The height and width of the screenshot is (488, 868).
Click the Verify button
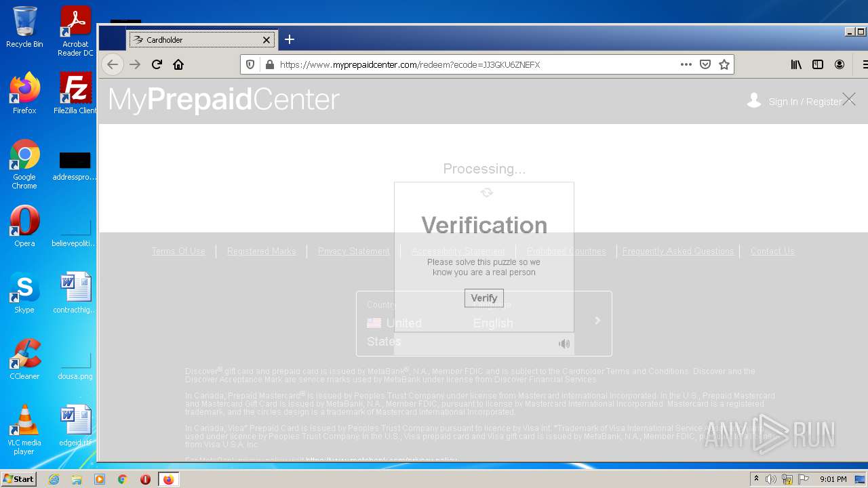(x=484, y=298)
